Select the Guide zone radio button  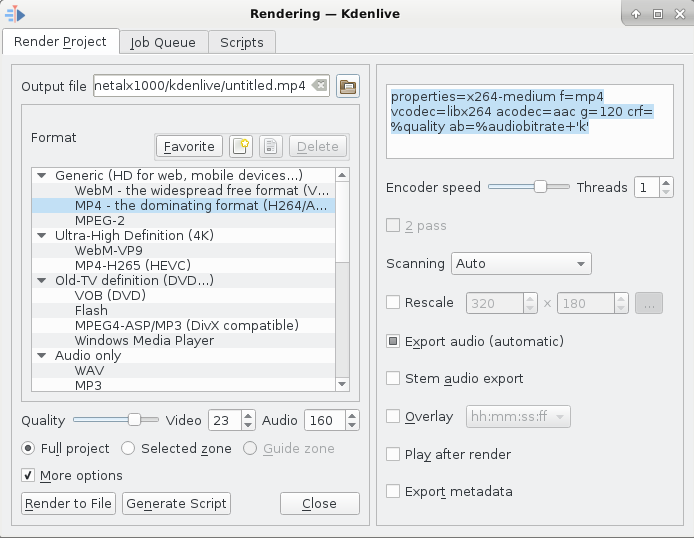click(x=250, y=449)
